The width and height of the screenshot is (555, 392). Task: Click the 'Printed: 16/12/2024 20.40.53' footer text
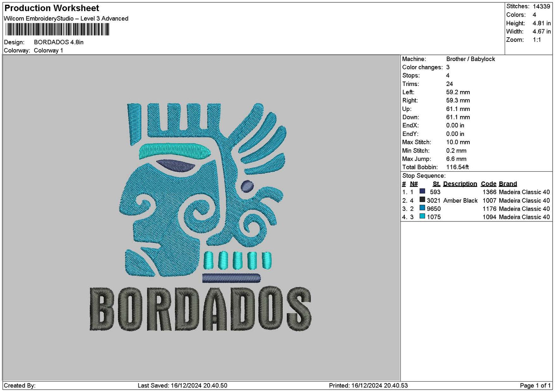pyautogui.click(x=368, y=385)
